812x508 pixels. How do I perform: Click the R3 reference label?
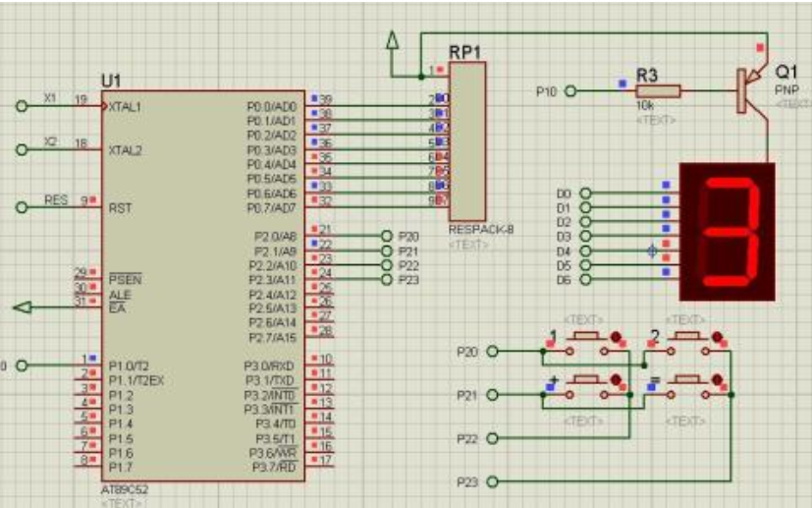(647, 75)
